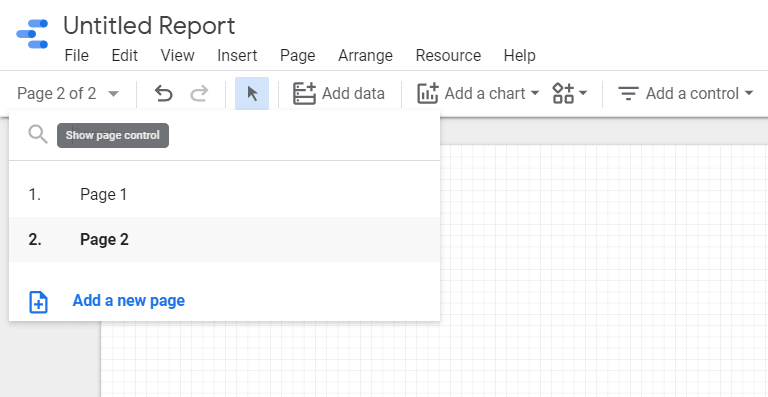Open the Add a chart dropdown arrow
The width and height of the screenshot is (768, 397).
[535, 93]
